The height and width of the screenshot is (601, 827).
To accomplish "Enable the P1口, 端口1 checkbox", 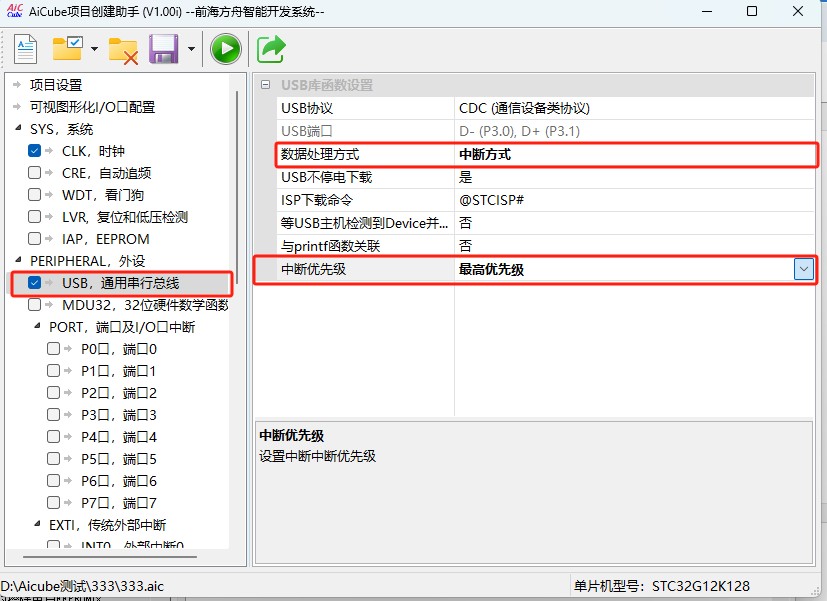I will 53,371.
